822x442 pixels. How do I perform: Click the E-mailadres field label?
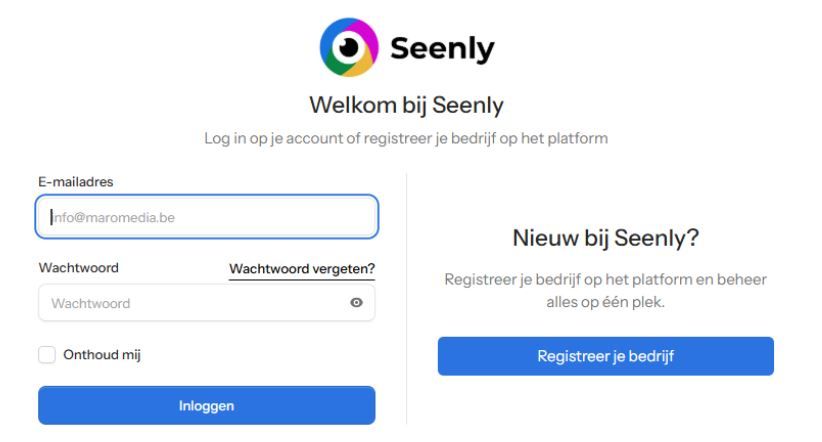[x=76, y=182]
